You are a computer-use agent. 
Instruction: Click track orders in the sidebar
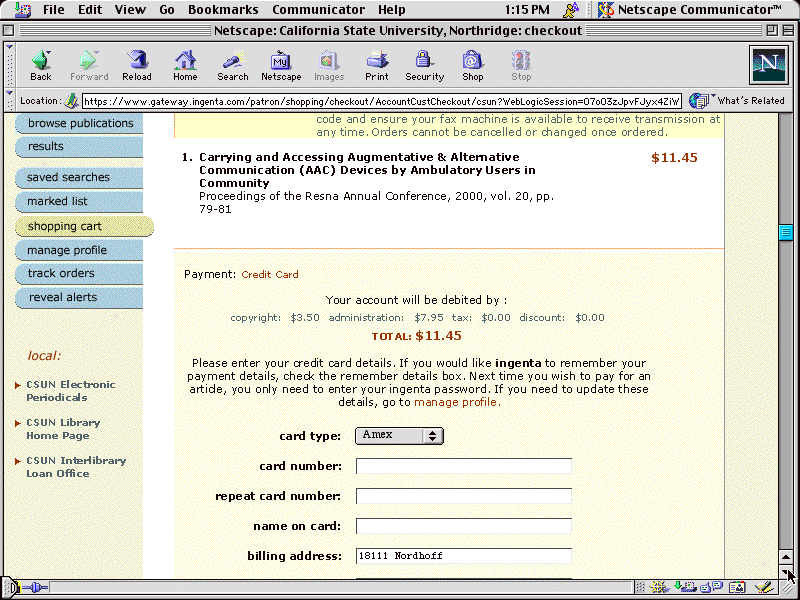click(x=79, y=273)
